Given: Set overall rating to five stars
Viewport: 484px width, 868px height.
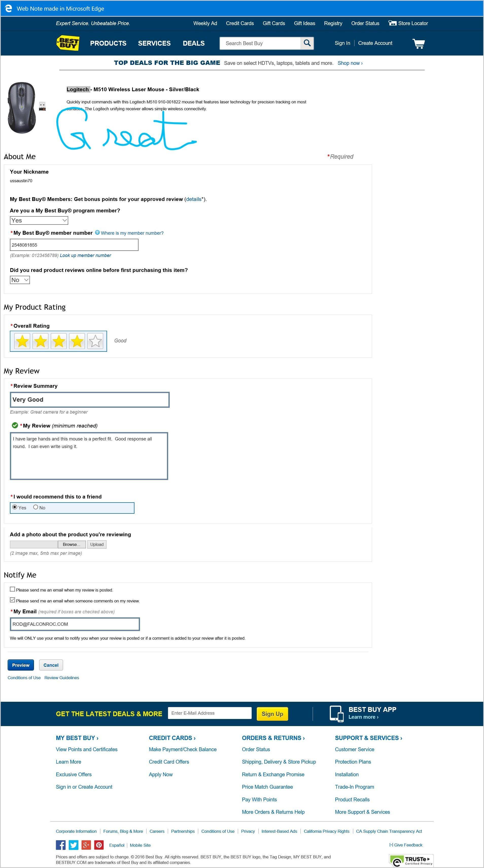Looking at the screenshot, I should (x=95, y=341).
